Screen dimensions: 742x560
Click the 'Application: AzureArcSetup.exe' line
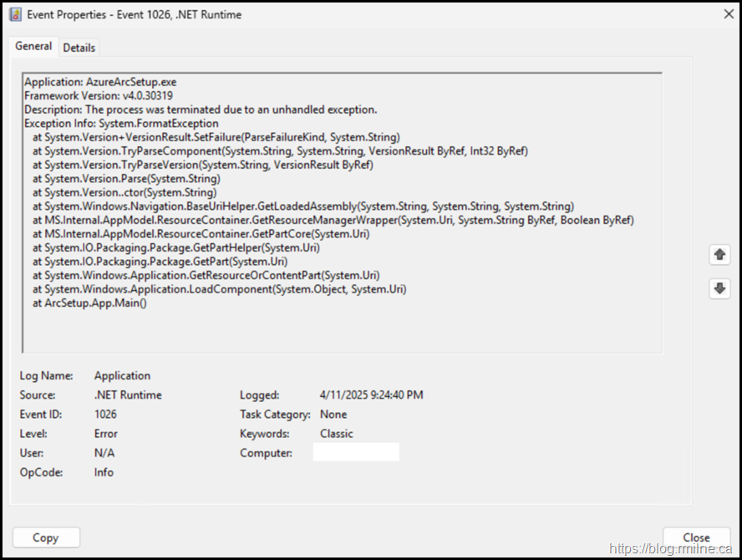(100, 83)
